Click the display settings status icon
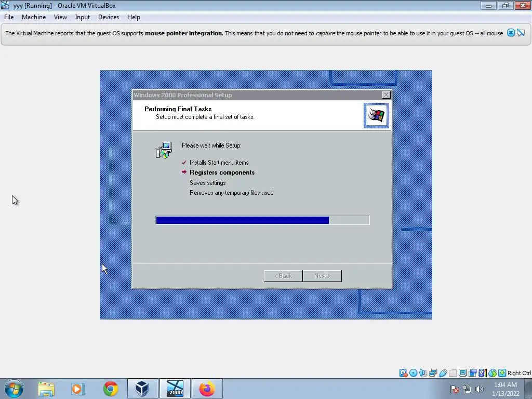532x399 pixels. 462,373
